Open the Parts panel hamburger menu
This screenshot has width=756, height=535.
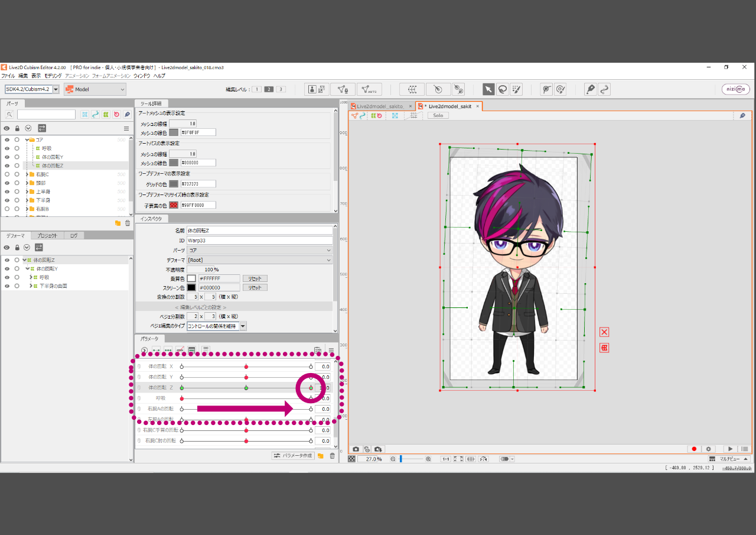point(126,128)
